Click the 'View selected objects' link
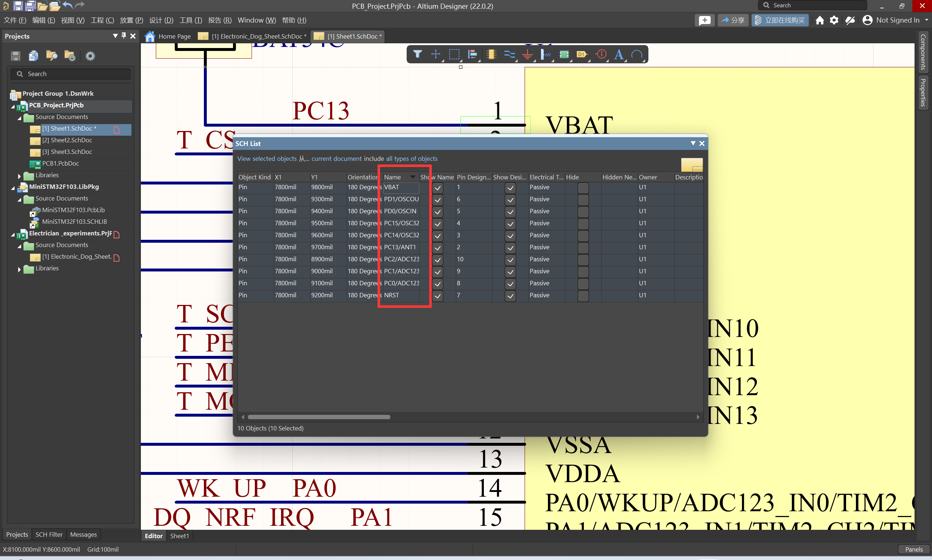 click(266, 159)
